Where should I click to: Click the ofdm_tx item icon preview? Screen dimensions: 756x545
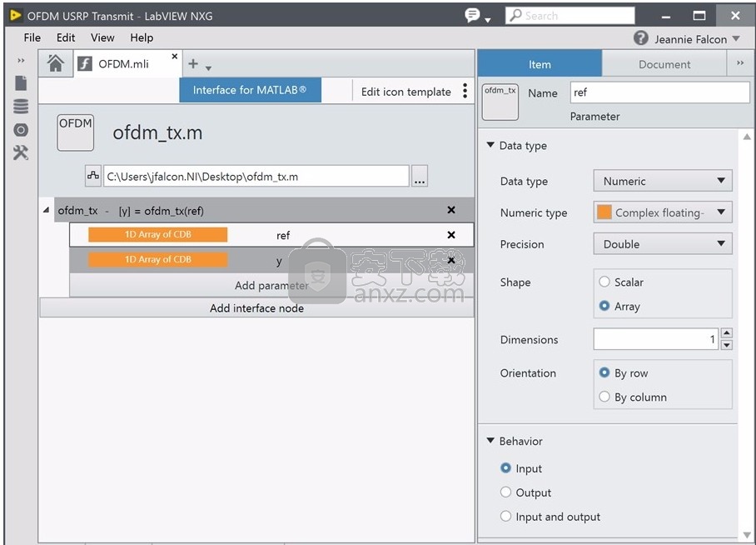click(500, 102)
